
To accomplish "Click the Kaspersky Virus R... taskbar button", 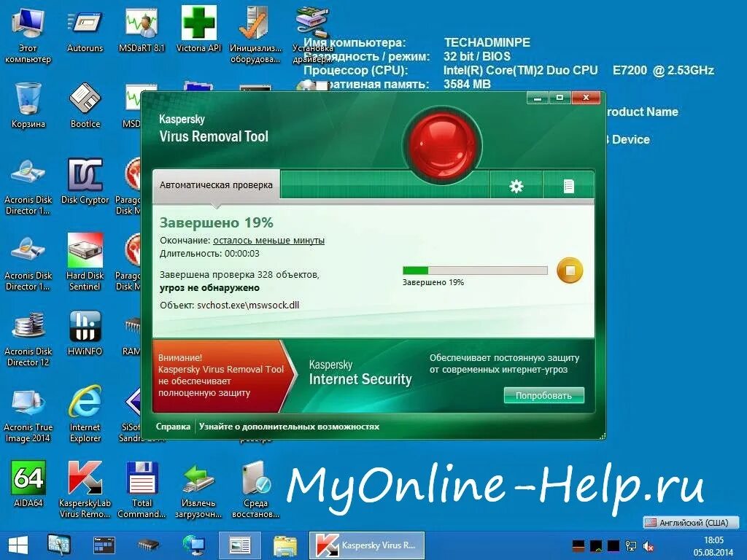I will (367, 545).
